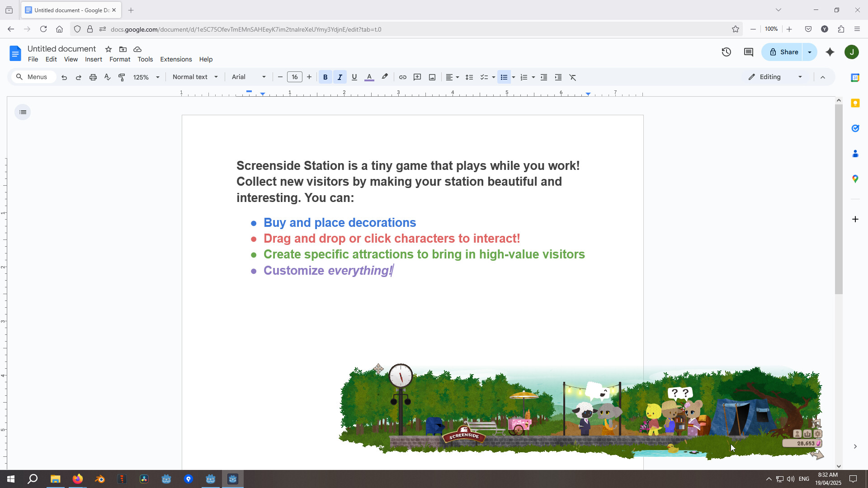Toggle bold formatting in the toolbar
This screenshot has height=488, width=868.
325,77
